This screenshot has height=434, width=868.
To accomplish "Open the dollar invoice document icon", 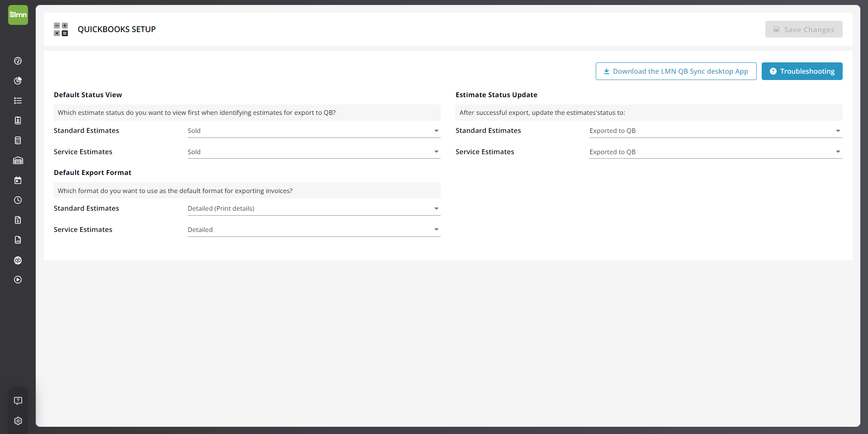I will point(18,220).
